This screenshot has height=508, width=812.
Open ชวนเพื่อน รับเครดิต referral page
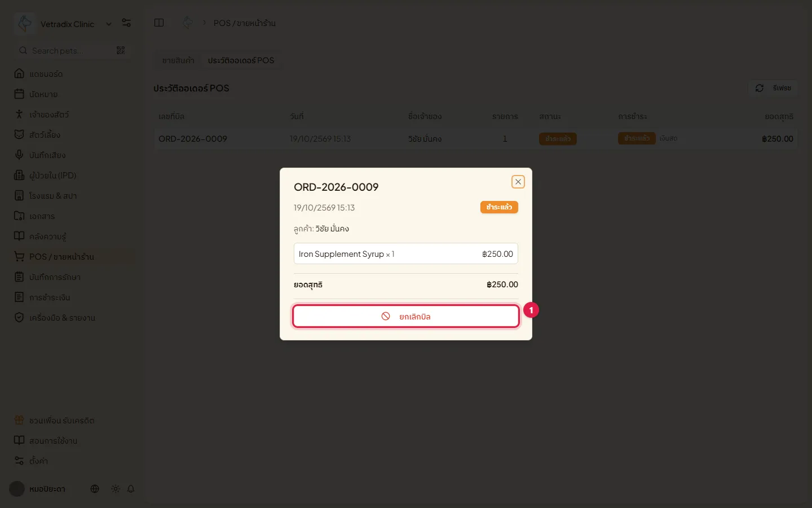click(73, 421)
